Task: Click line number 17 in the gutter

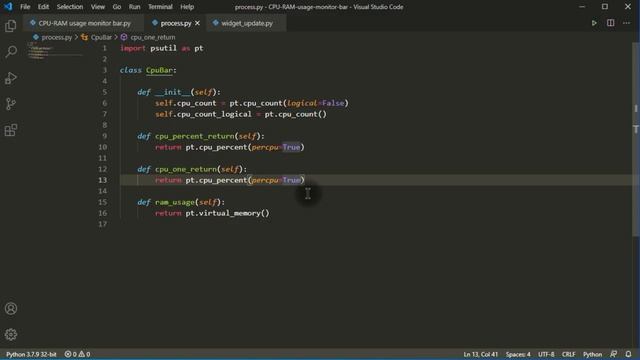Action: pyautogui.click(x=103, y=224)
